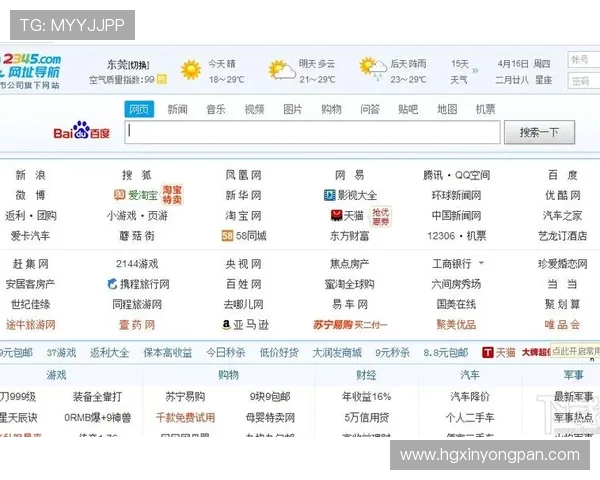Switch to the 机票 search tab
Screen dimensions: 600x480
point(486,109)
